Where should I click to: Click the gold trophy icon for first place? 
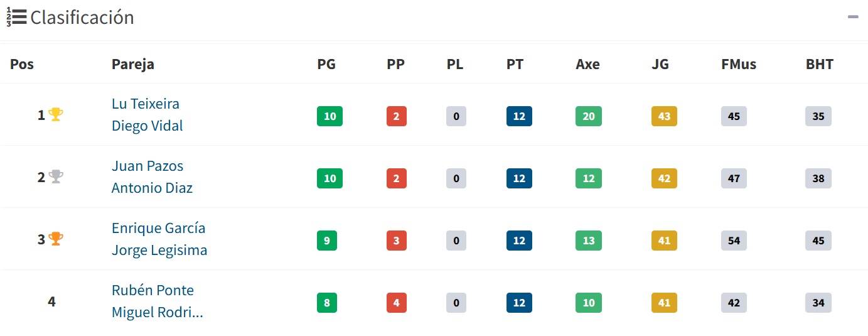[x=56, y=115]
